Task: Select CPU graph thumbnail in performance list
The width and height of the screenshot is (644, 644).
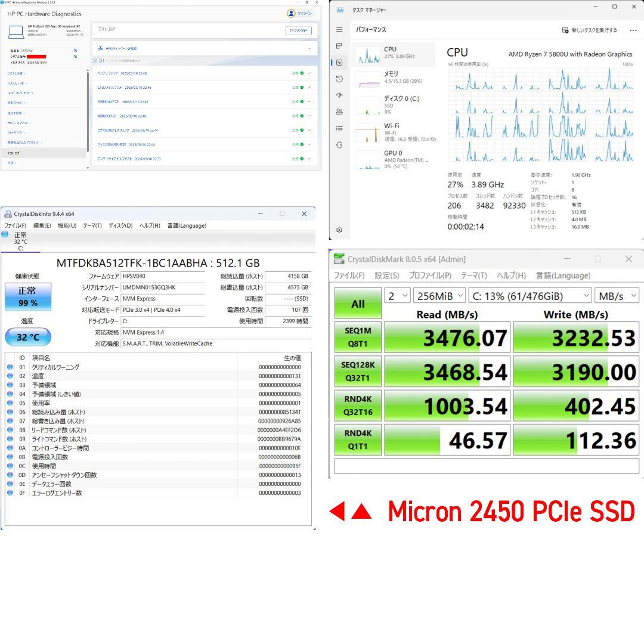Action: (368, 55)
